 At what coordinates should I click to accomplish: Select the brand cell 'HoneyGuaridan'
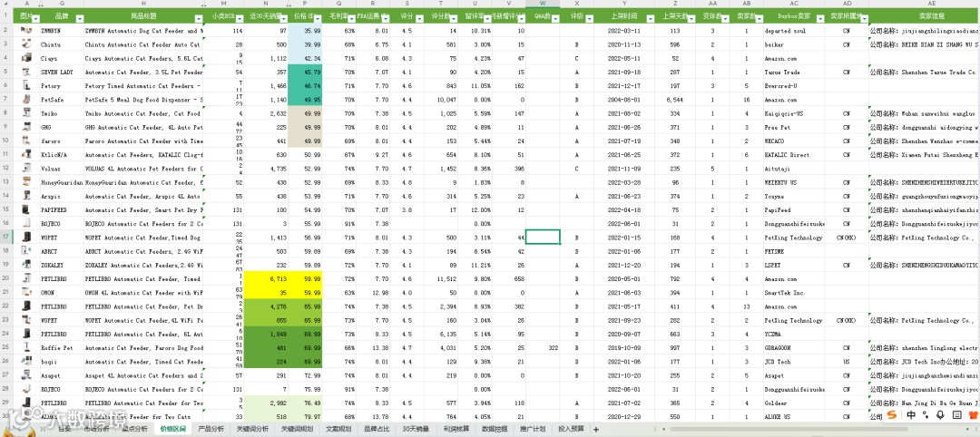coord(62,182)
